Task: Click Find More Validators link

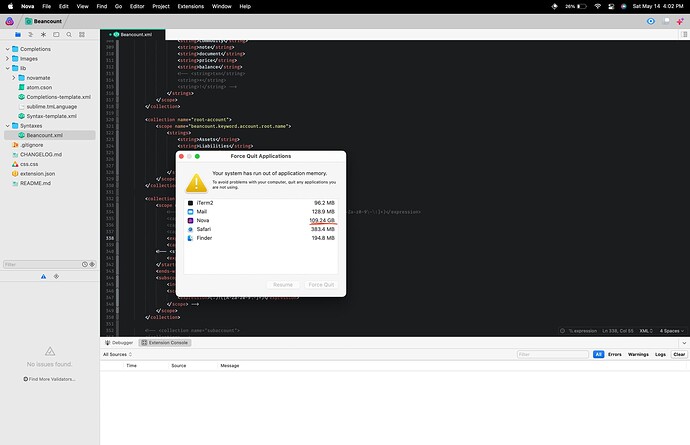Action: tap(49, 379)
